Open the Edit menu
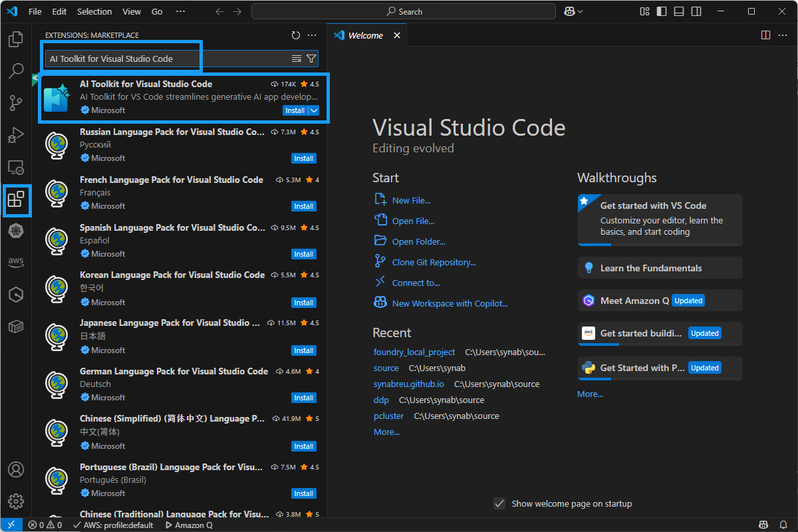 coord(59,11)
